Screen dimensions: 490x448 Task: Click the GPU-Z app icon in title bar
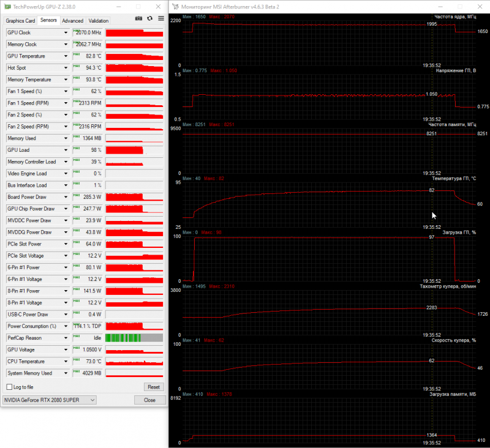click(6, 7)
